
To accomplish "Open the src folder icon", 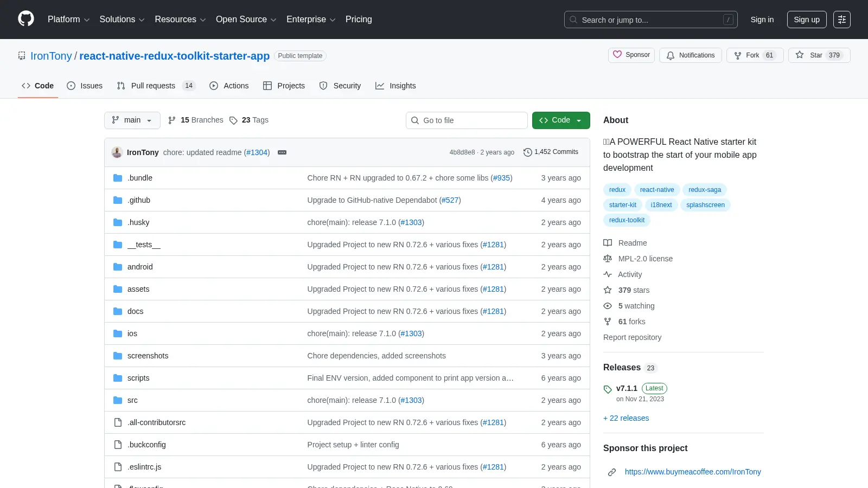I will pos(118,400).
